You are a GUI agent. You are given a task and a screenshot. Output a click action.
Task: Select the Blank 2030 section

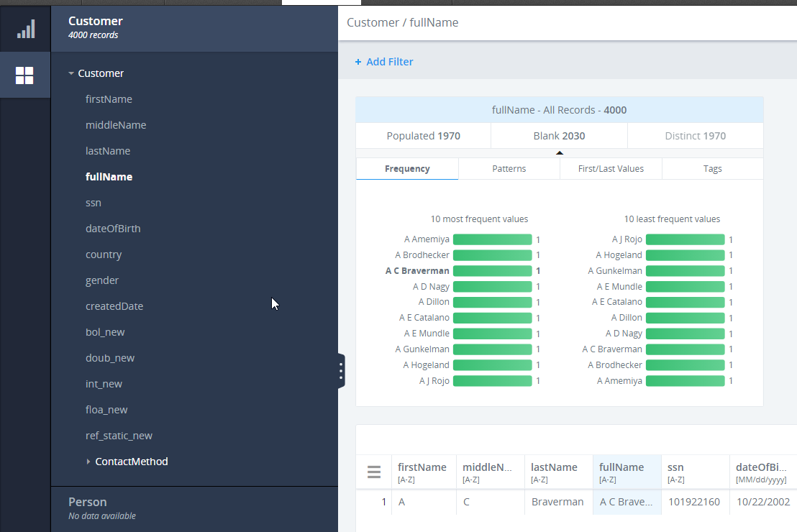click(x=559, y=136)
